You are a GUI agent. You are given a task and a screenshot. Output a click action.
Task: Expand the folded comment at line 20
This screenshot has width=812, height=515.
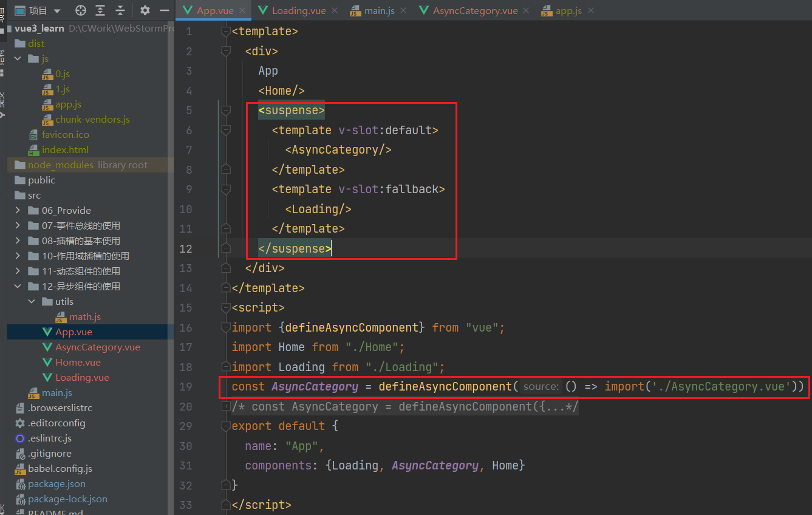tap(226, 406)
